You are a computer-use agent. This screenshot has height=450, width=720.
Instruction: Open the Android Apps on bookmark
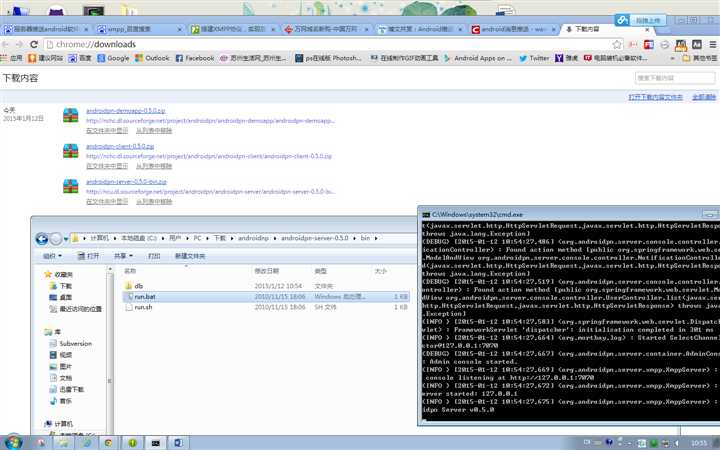[x=477, y=58]
